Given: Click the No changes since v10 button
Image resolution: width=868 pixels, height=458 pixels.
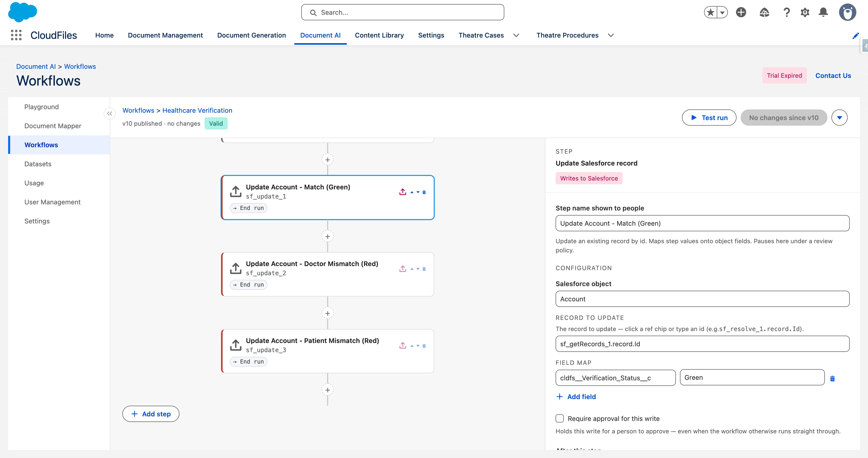Looking at the screenshot, I should click(783, 118).
